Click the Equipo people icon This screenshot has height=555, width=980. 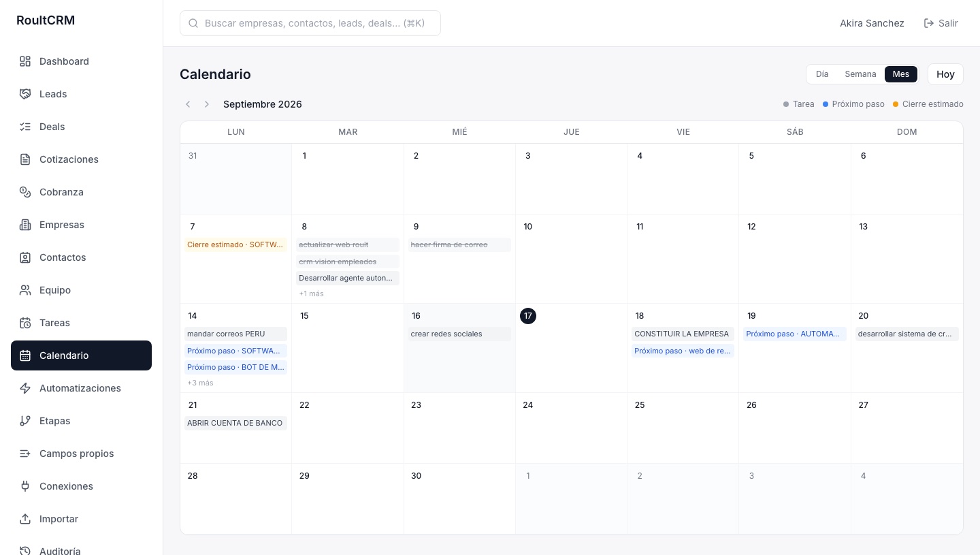pos(25,290)
